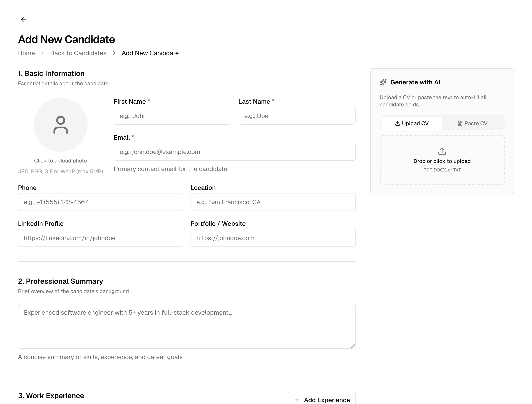
Task: Click the Portfolio / Website input field
Action: tap(273, 238)
